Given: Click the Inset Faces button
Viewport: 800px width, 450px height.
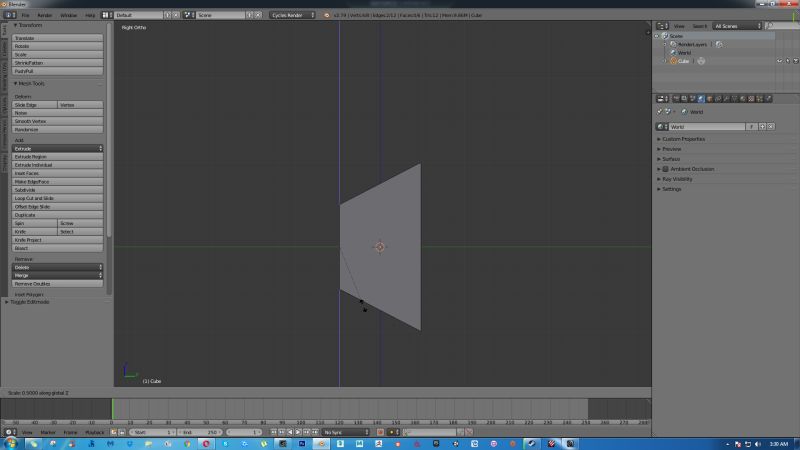Looking at the screenshot, I should 57,173.
